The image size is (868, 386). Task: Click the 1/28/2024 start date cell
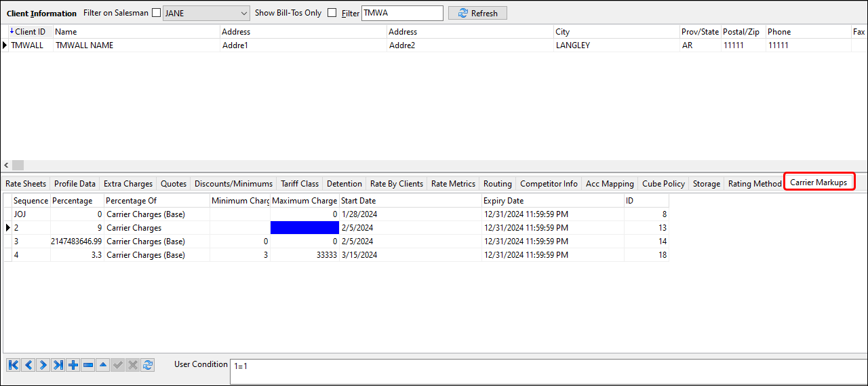pyautogui.click(x=410, y=214)
